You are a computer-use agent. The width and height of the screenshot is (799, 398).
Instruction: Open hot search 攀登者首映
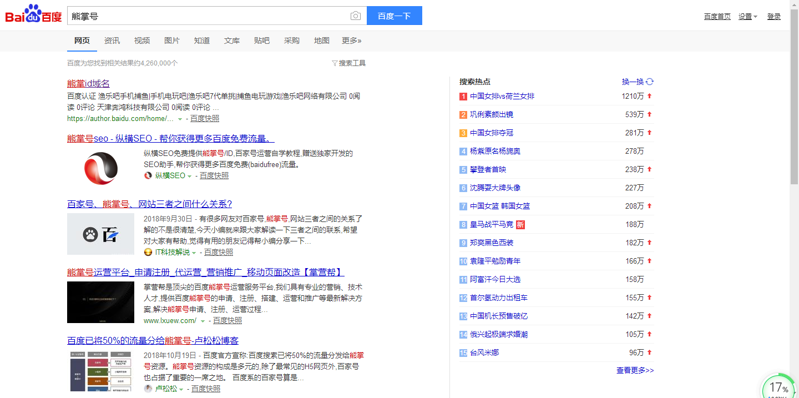coord(488,170)
